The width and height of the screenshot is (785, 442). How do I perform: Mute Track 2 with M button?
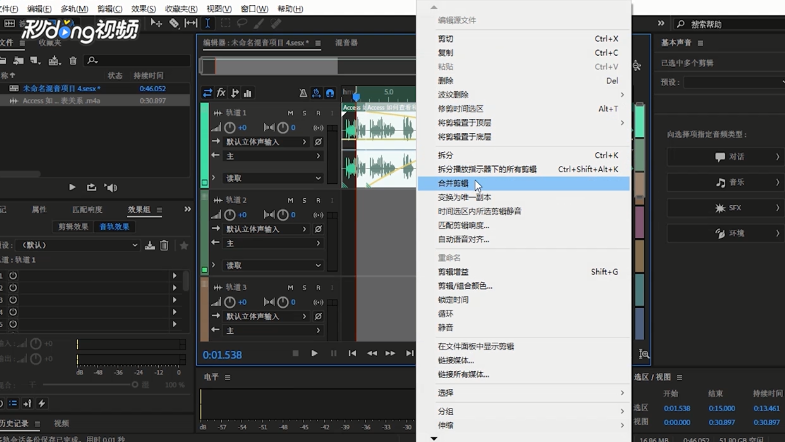click(x=290, y=200)
